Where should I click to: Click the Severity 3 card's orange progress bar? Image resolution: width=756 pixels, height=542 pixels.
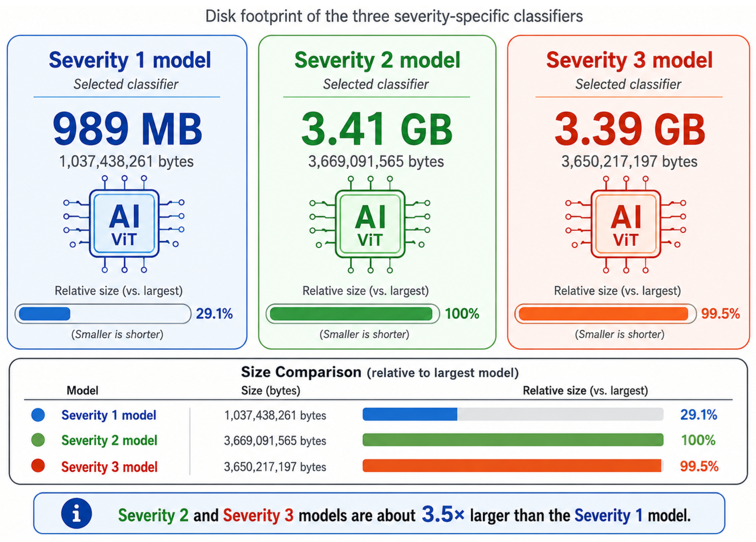point(605,314)
